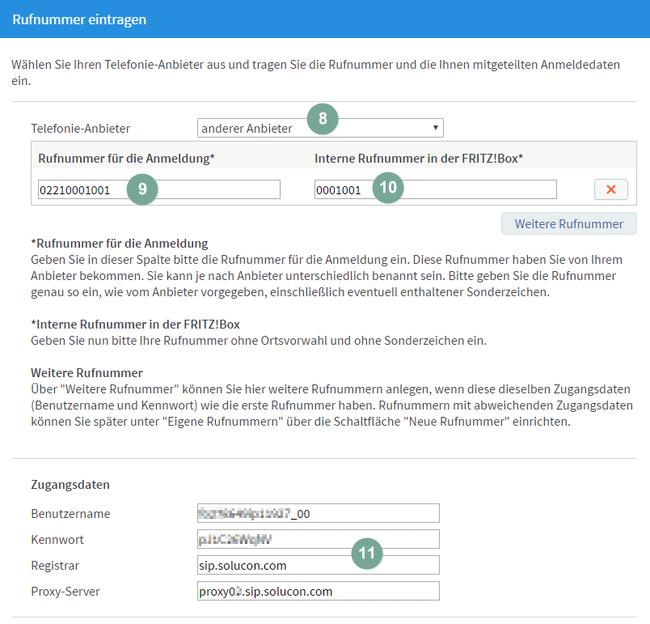Add another number via Weitere Rufnummer
The image size is (650, 624).
(568, 223)
